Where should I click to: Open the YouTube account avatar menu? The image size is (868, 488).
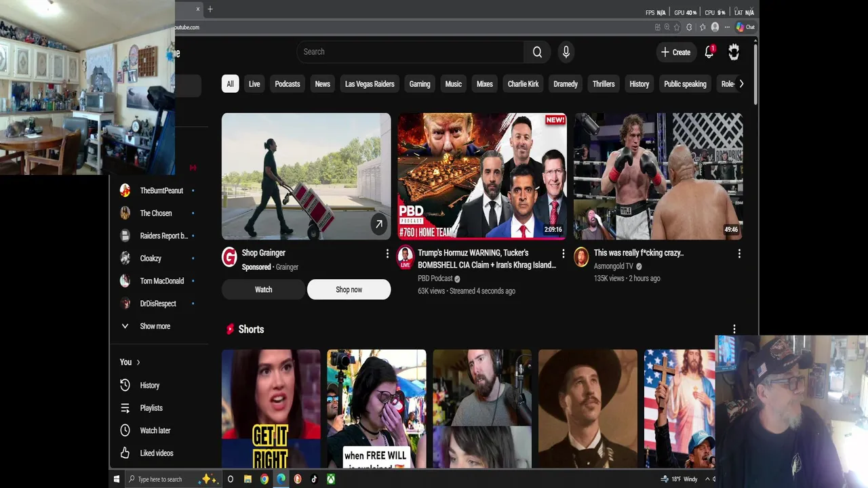tap(734, 52)
